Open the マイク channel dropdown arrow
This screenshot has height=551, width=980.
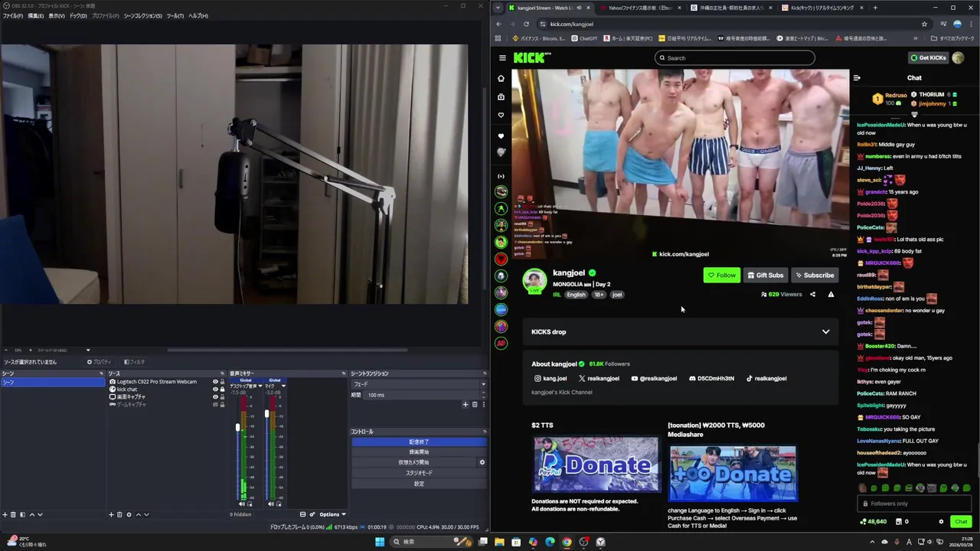283,386
